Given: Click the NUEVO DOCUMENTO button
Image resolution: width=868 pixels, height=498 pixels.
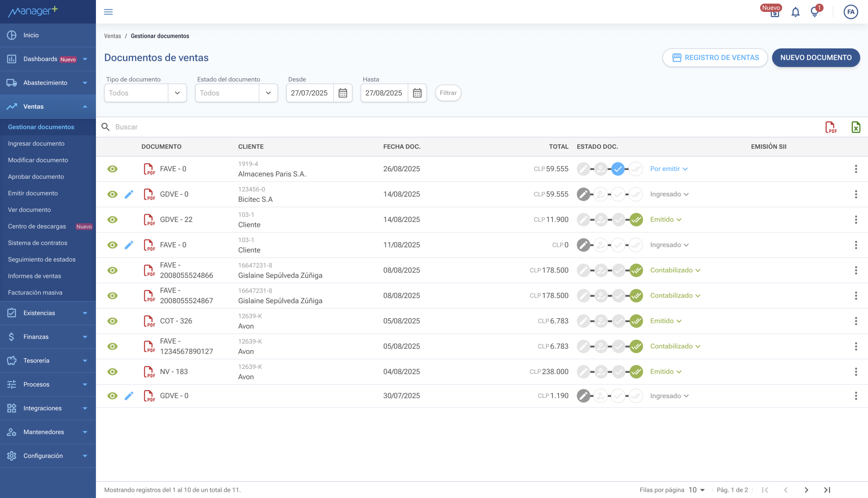Looking at the screenshot, I should (816, 57).
